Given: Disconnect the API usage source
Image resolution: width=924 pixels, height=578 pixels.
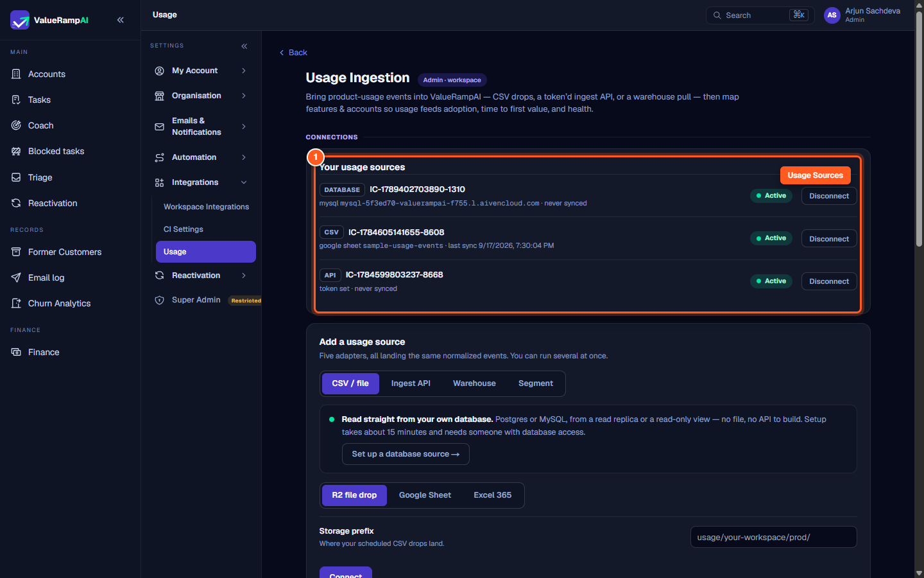Looking at the screenshot, I should (829, 281).
